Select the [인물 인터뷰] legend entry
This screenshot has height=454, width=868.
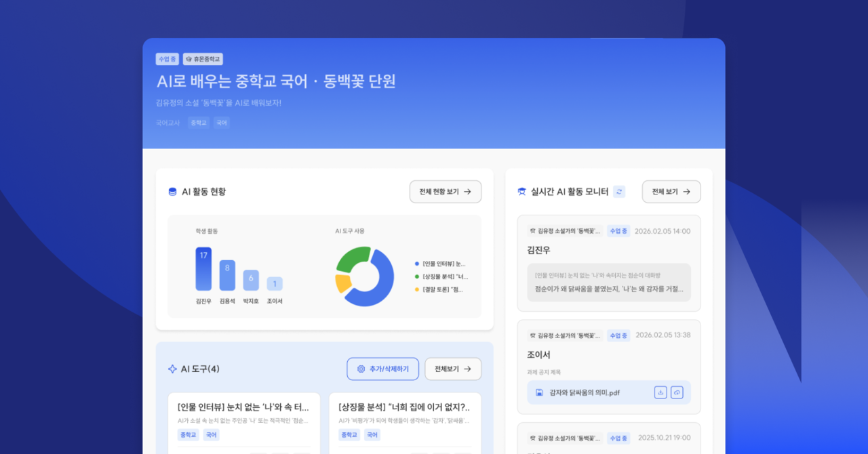441,264
